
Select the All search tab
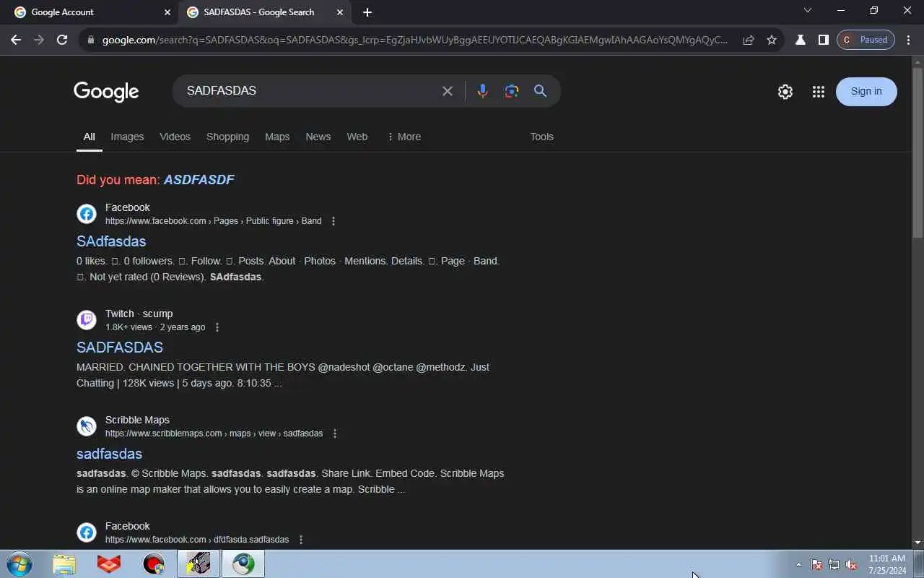(x=89, y=137)
